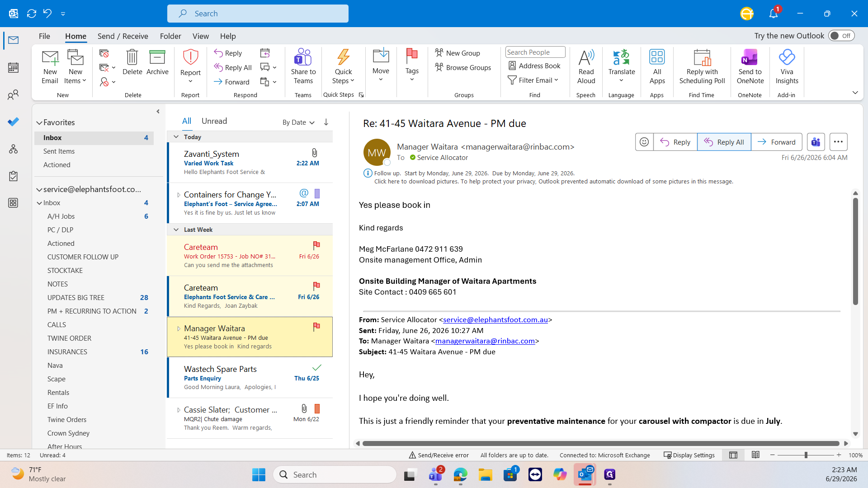Click the Send/Receive All Folders sync icon
Screen dimensions: 868x488
[x=31, y=14]
